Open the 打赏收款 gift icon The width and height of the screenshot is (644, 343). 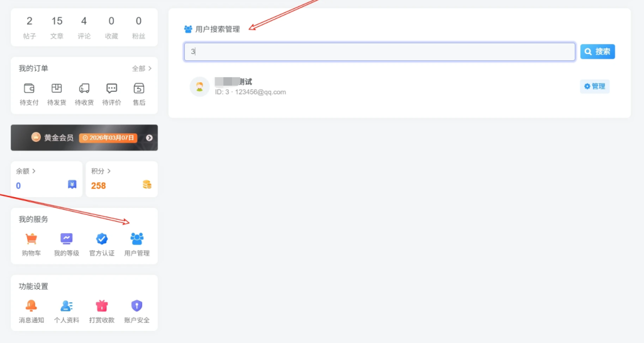click(x=102, y=306)
